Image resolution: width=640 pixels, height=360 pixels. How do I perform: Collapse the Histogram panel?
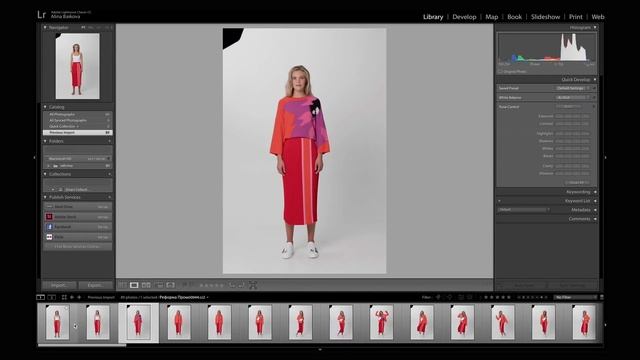[595, 27]
